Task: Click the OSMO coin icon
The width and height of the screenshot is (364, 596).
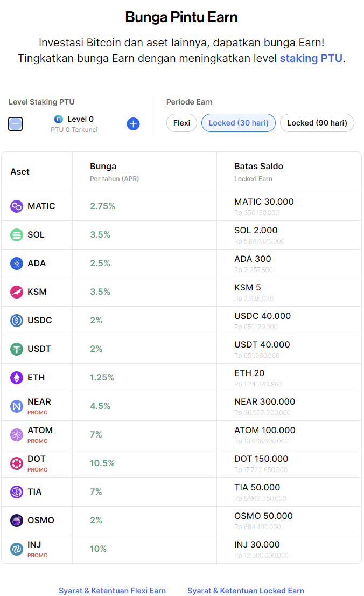Action: [x=16, y=521]
